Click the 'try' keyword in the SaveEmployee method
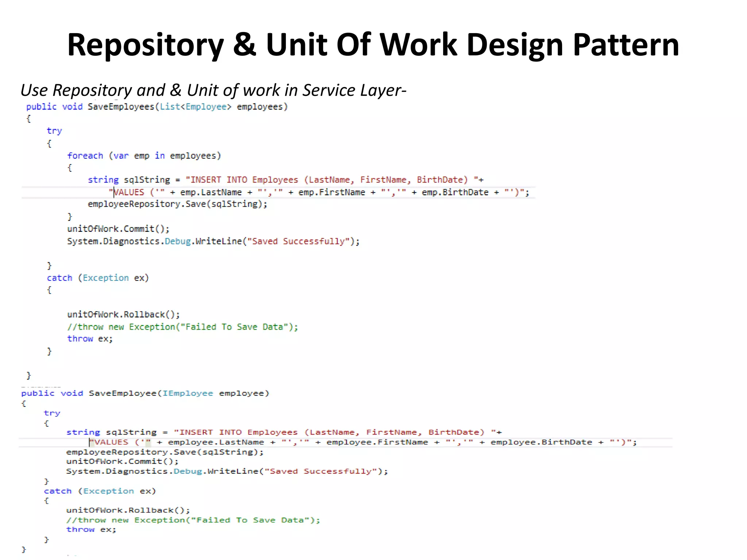This screenshot has height=560, width=747. tap(52, 413)
